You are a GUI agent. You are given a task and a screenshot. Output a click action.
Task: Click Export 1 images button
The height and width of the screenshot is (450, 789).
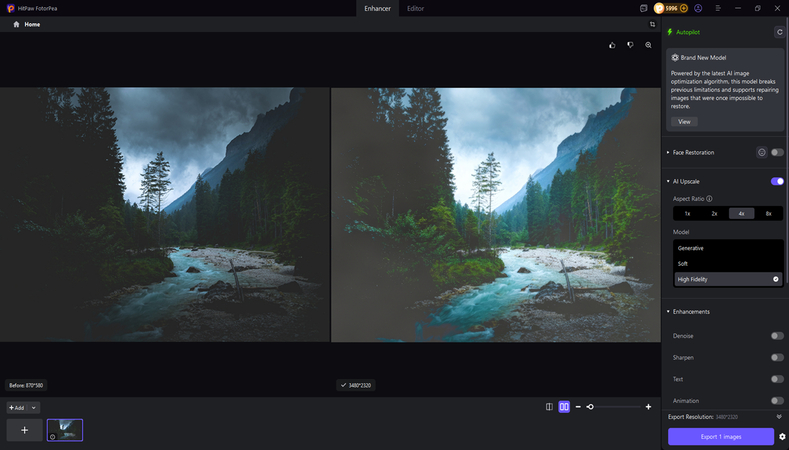pos(721,437)
